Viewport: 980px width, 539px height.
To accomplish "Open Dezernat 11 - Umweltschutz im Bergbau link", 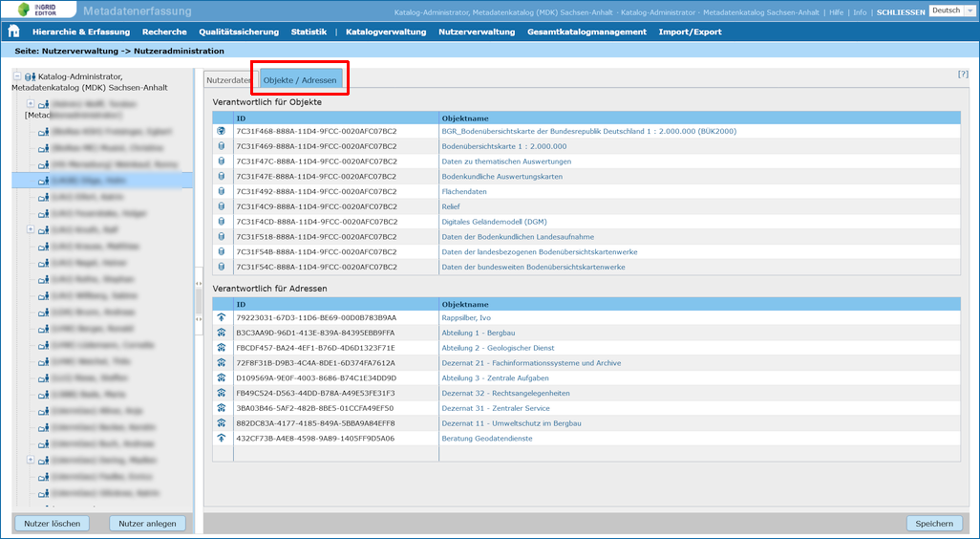I will point(511,423).
